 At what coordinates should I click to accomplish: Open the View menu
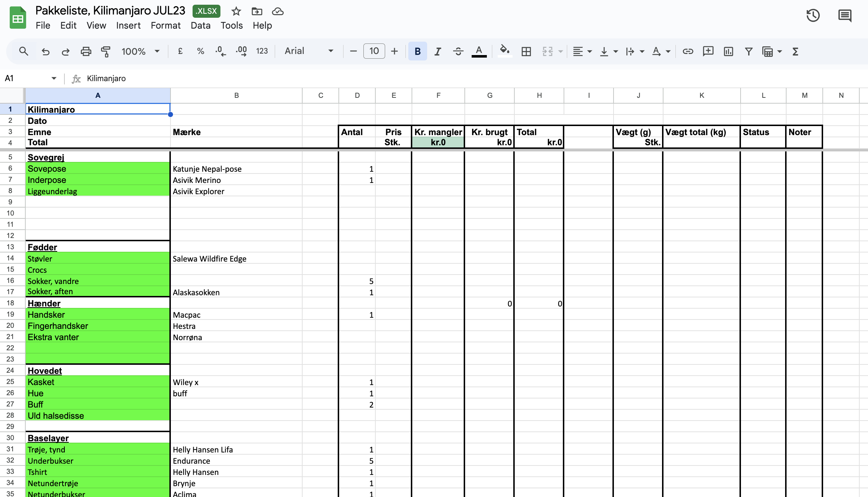pos(96,25)
